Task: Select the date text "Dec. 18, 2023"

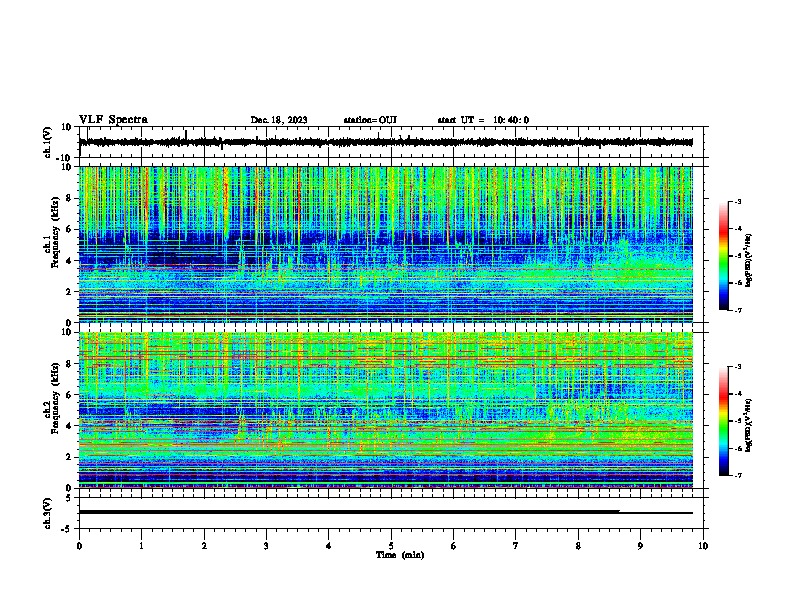Action: [x=279, y=120]
